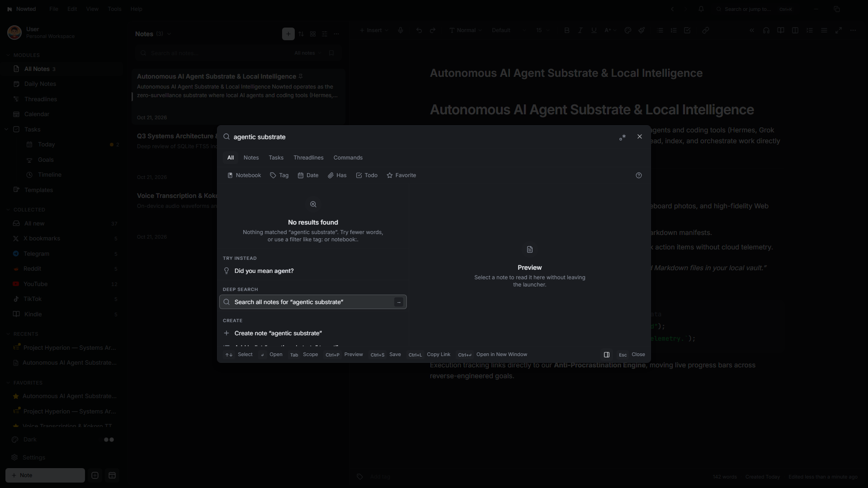Viewport: 868px width, 488px height.
Task: Apply the Favorite filter chip in launcher
Action: tap(401, 175)
